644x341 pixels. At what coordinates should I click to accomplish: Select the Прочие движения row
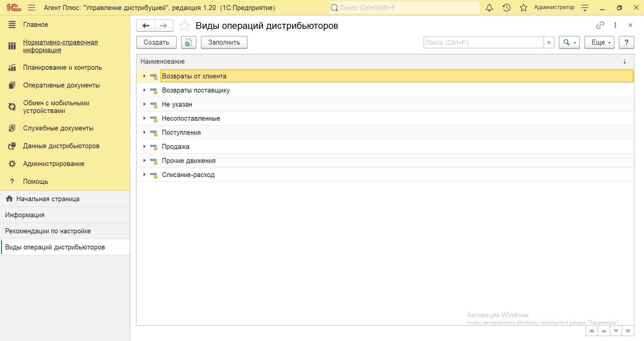tap(385, 161)
